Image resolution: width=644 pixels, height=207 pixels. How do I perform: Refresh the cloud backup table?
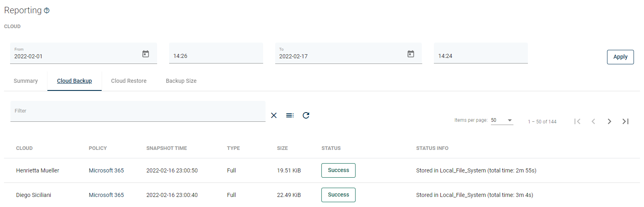point(306,115)
